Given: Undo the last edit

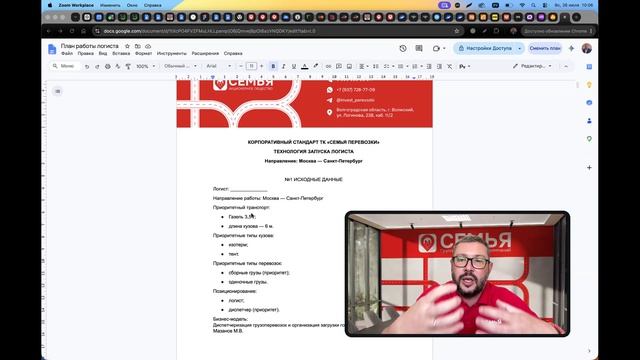Looking at the screenshot, I should pyautogui.click(x=87, y=66).
